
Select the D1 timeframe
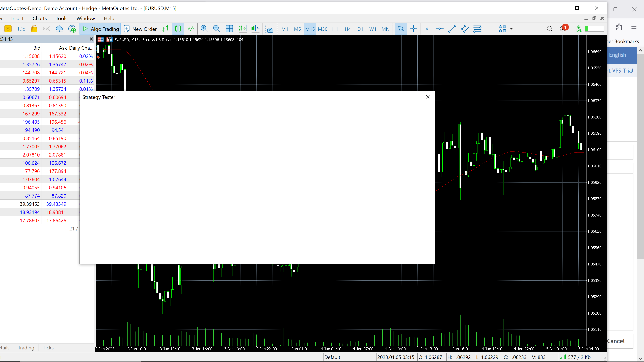click(360, 29)
